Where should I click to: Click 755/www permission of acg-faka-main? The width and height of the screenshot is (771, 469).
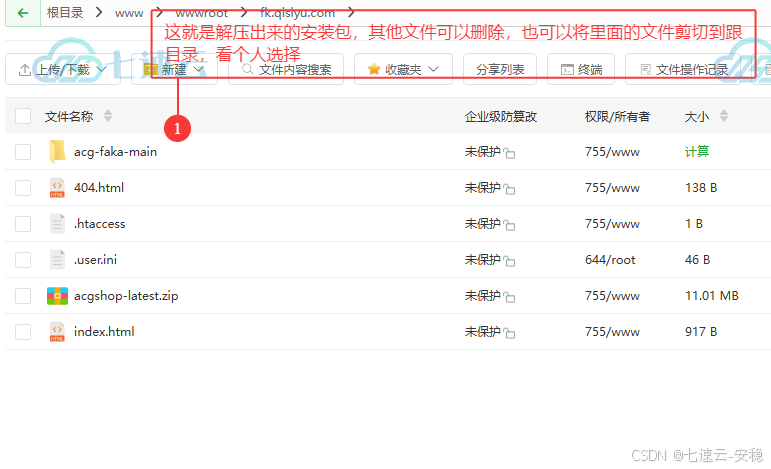pos(612,152)
